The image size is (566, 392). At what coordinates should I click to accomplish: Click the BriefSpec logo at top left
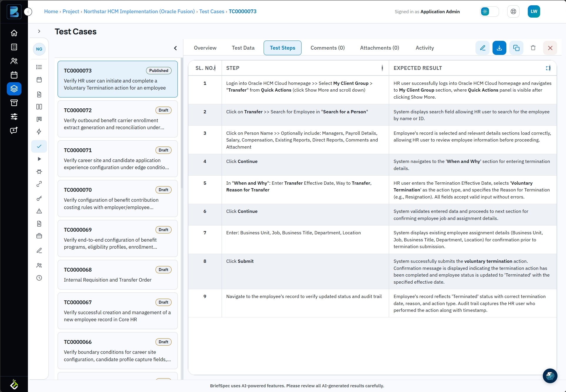tap(14, 12)
